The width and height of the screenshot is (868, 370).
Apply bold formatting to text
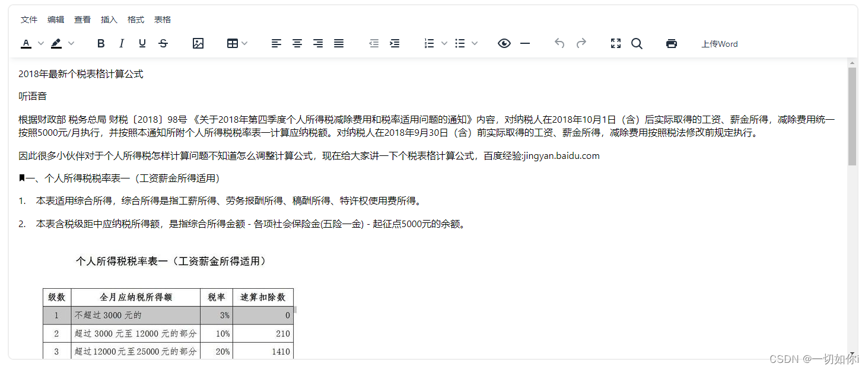(101, 43)
